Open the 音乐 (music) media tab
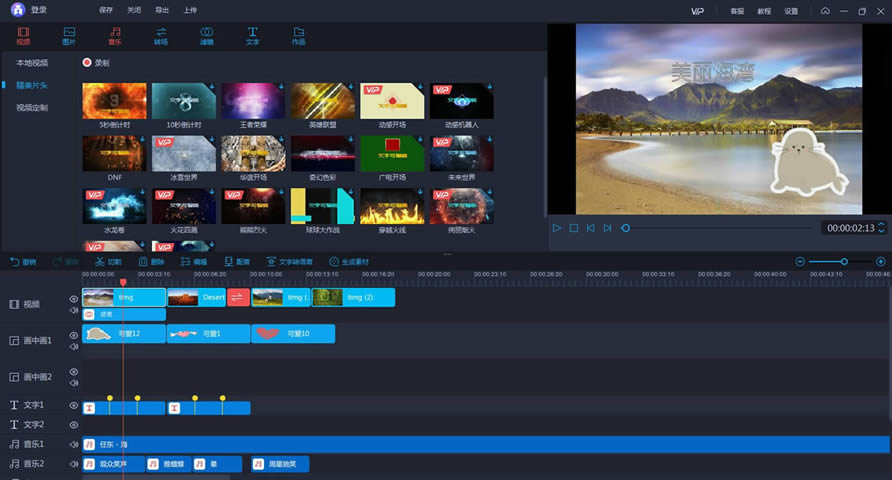Screen dimensions: 892x480 (x=115, y=36)
